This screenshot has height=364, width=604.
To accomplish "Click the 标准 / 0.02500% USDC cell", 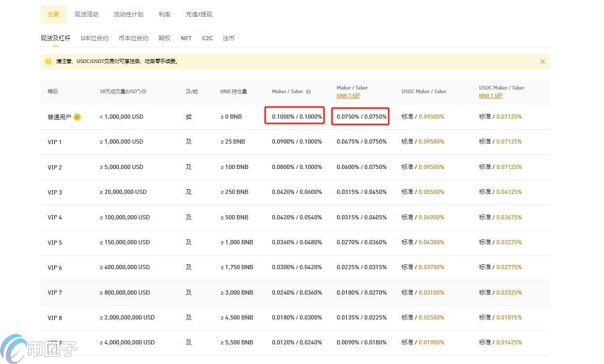I will [423, 317].
